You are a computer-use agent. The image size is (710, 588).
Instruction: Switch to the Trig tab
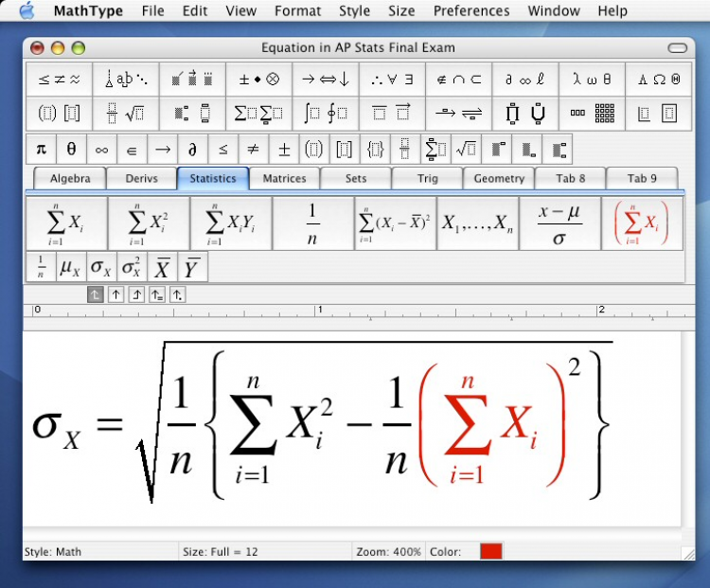428,179
